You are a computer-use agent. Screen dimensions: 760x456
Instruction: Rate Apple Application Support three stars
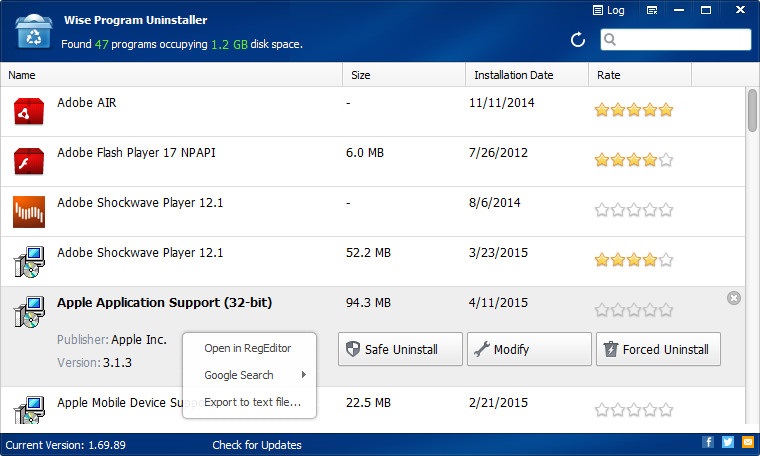(x=634, y=310)
